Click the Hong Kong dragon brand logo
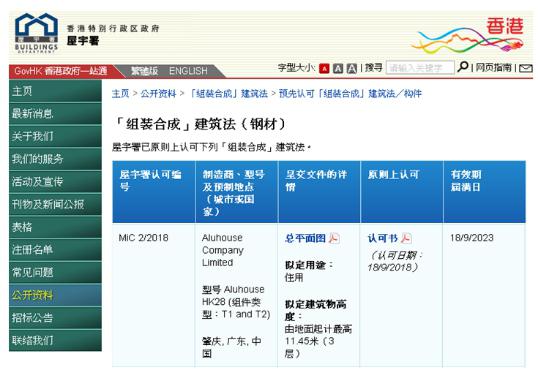The width and height of the screenshot is (538, 379). click(x=468, y=36)
